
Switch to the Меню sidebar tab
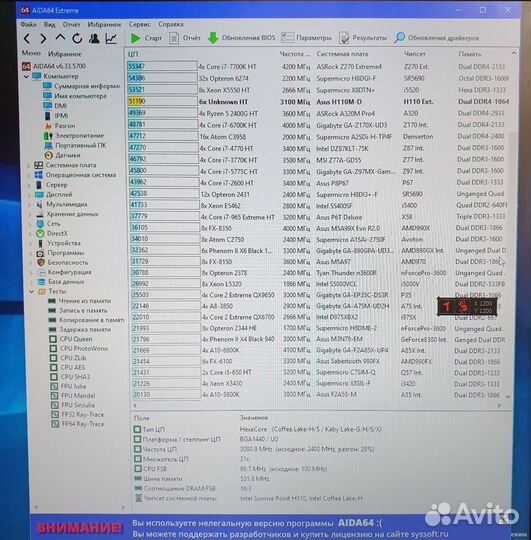pyautogui.click(x=31, y=53)
